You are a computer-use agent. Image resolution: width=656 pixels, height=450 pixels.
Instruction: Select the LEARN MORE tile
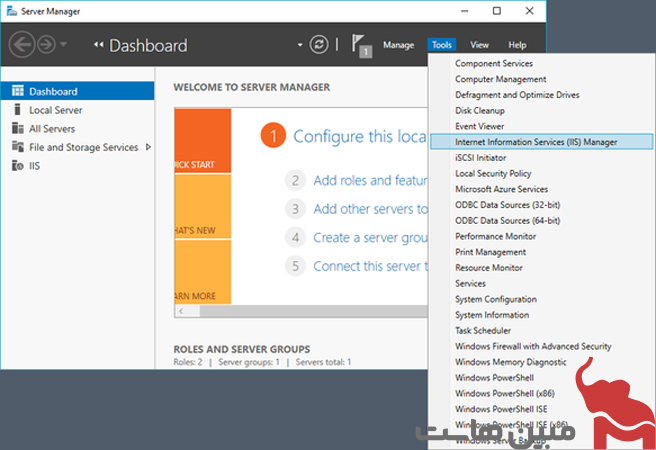click(203, 272)
